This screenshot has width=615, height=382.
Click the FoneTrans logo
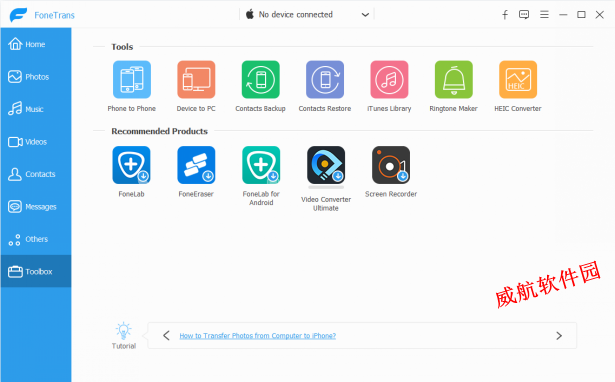coord(18,15)
